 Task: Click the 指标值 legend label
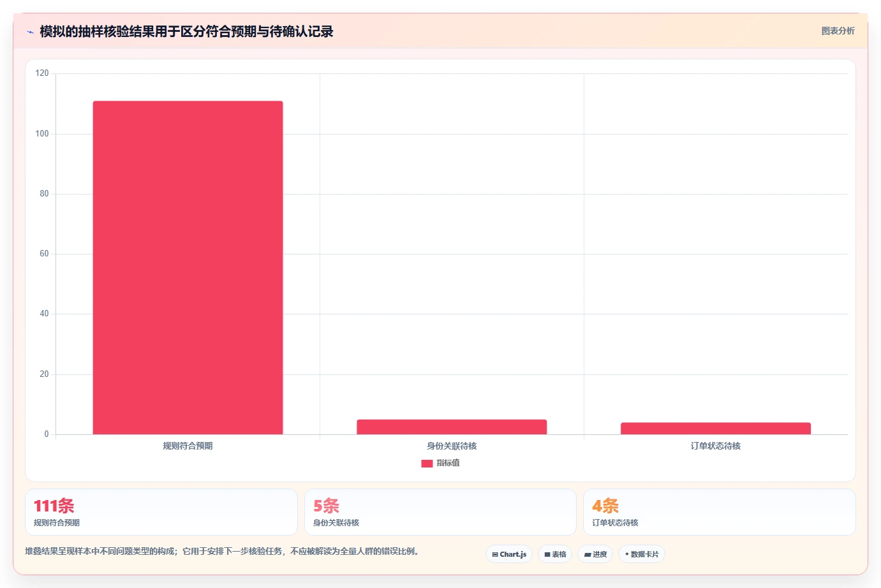(448, 463)
